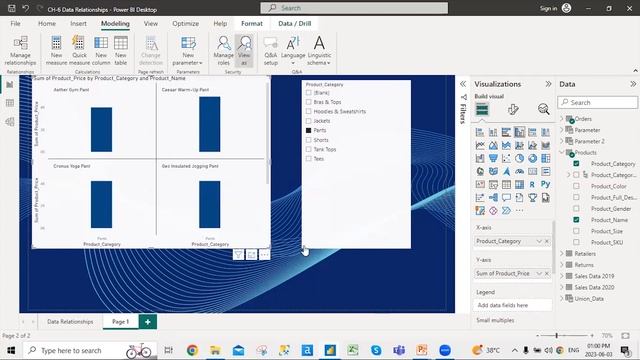Open Manage roles in Security

click(223, 51)
